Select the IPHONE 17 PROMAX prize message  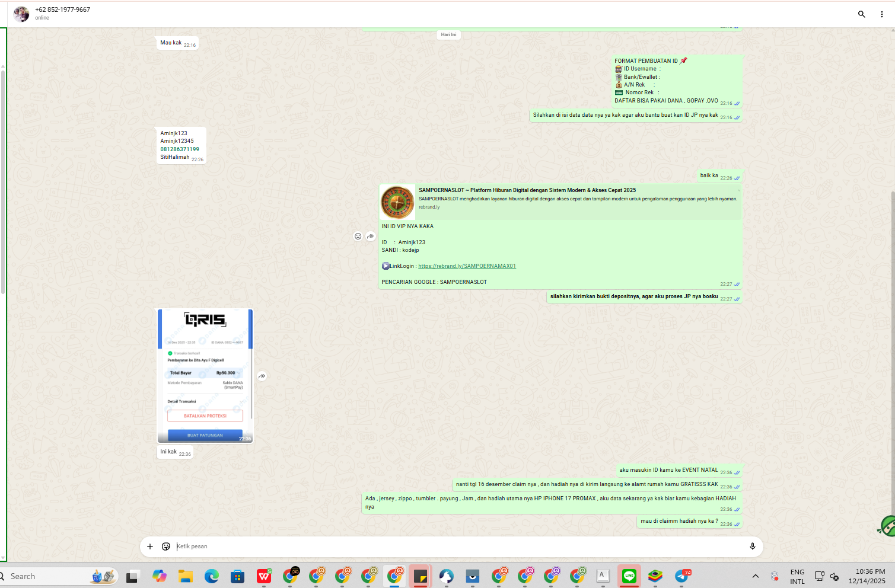552,503
